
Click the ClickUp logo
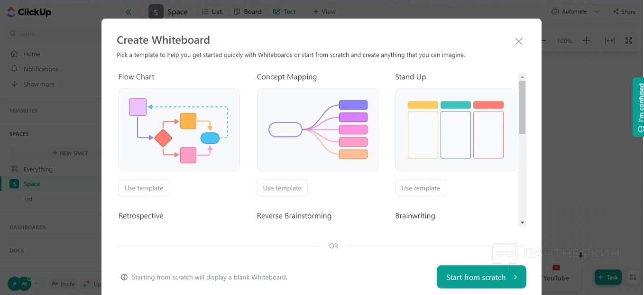coord(29,12)
